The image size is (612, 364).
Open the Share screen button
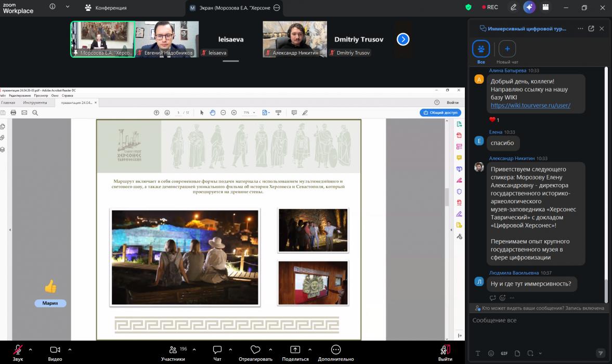(295, 353)
